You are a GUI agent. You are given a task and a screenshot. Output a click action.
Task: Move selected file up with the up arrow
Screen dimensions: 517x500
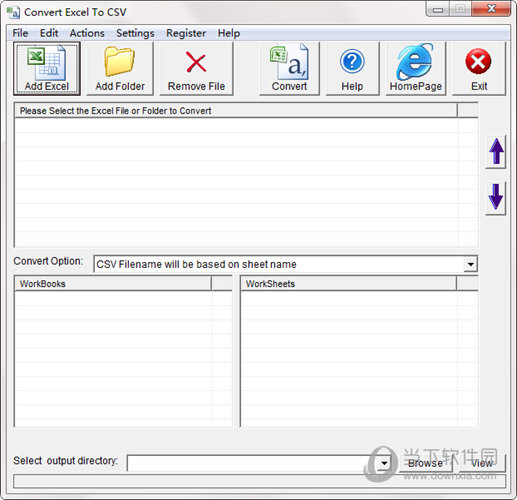tap(496, 152)
